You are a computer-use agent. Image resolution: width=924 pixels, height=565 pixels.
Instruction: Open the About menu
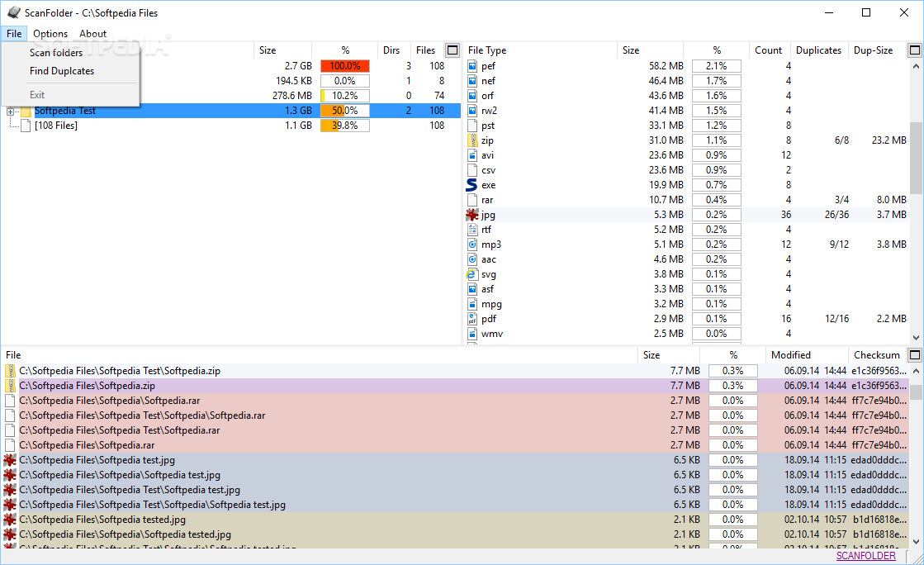[93, 34]
